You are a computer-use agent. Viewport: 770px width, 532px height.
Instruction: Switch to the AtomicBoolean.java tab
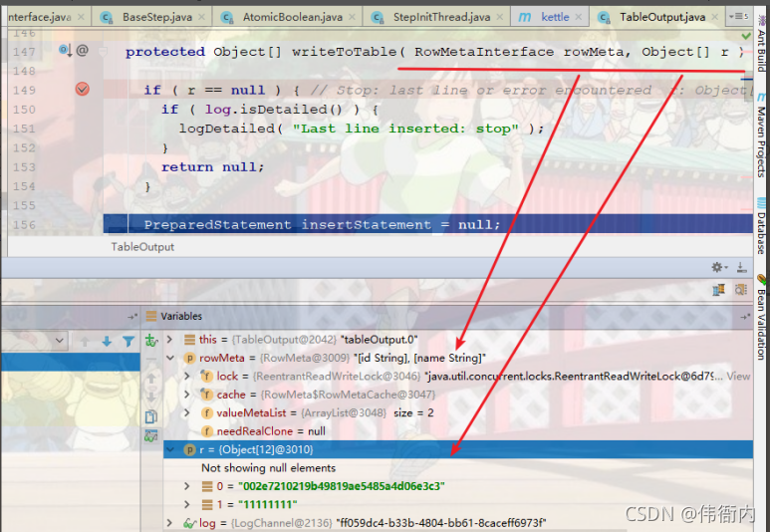click(292, 17)
